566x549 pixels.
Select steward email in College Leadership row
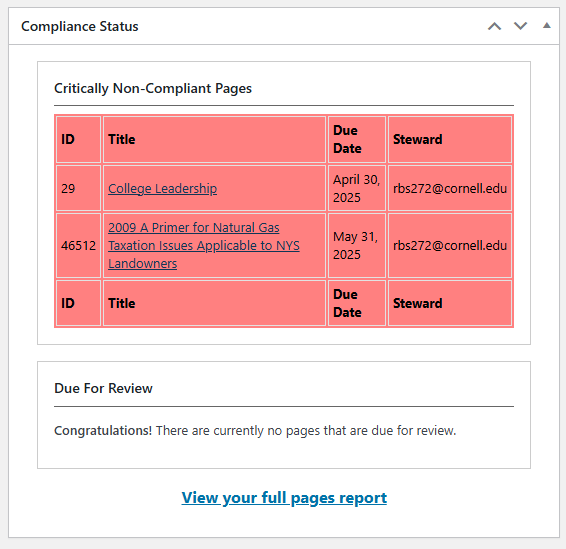[450, 188]
